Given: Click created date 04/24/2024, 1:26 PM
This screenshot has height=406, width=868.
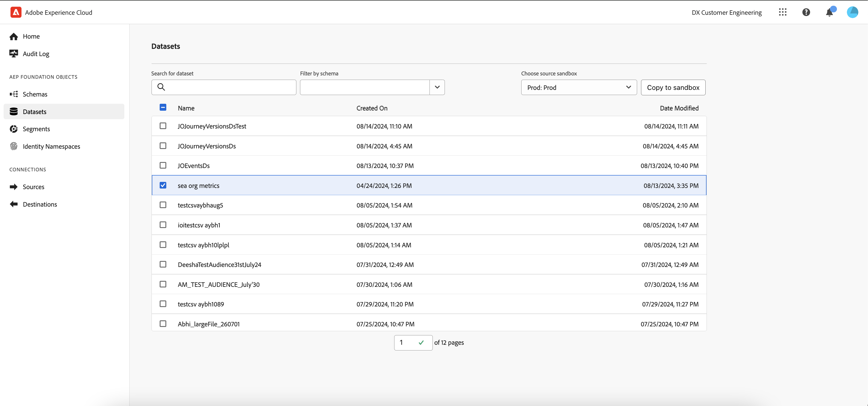Looking at the screenshot, I should [384, 186].
